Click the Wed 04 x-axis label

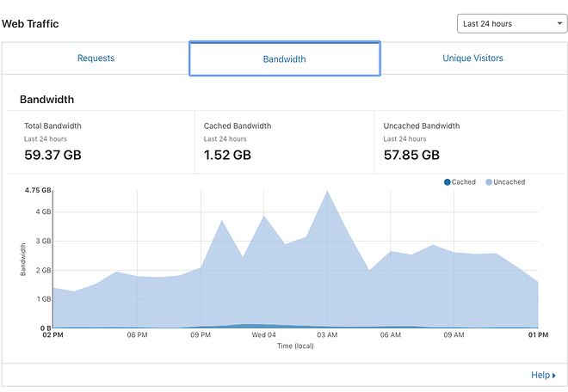(x=263, y=334)
